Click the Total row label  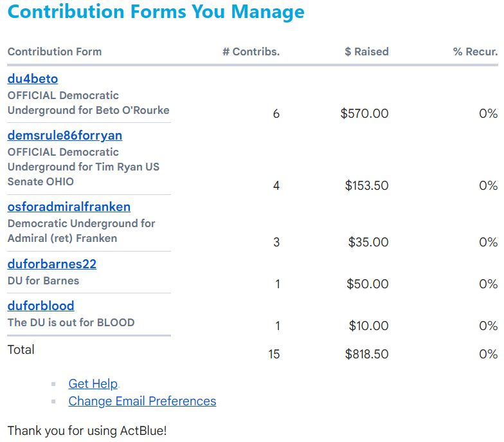coord(21,350)
